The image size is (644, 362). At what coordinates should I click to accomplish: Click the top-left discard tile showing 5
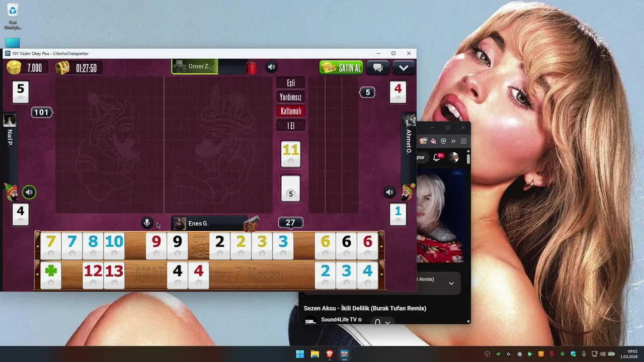pyautogui.click(x=21, y=92)
